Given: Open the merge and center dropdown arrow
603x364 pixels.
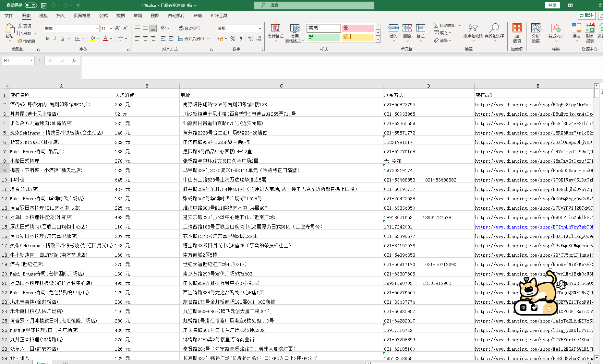Looking at the screenshot, I should (209, 39).
